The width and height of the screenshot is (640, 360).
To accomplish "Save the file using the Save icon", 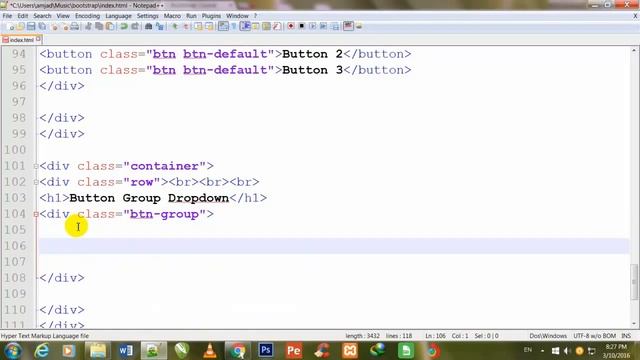I will pyautogui.click(x=31, y=27).
